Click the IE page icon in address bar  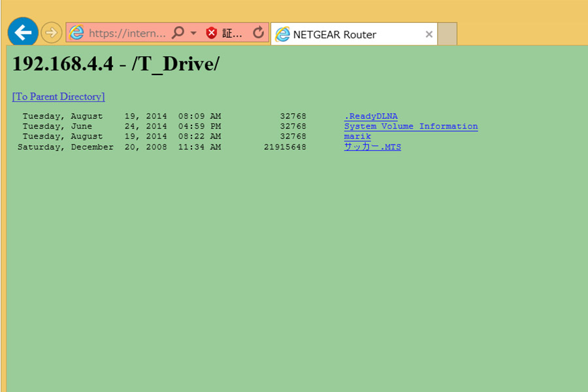77,33
